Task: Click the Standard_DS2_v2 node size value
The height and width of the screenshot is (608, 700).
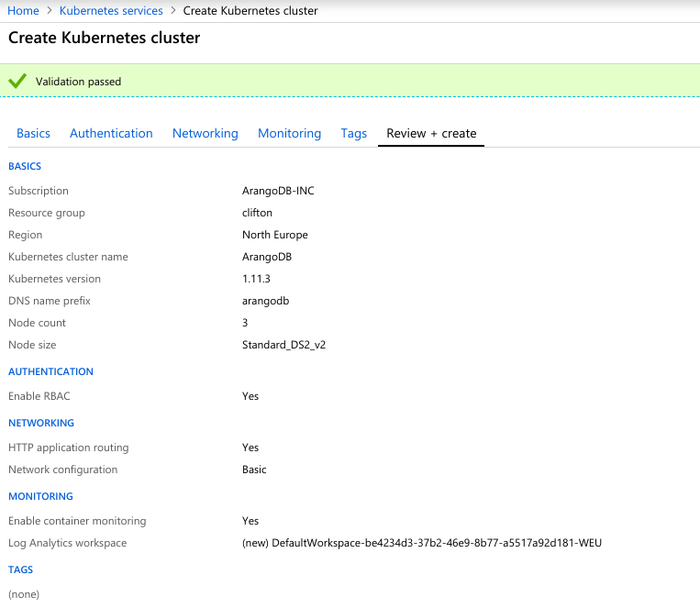Action: (x=283, y=345)
